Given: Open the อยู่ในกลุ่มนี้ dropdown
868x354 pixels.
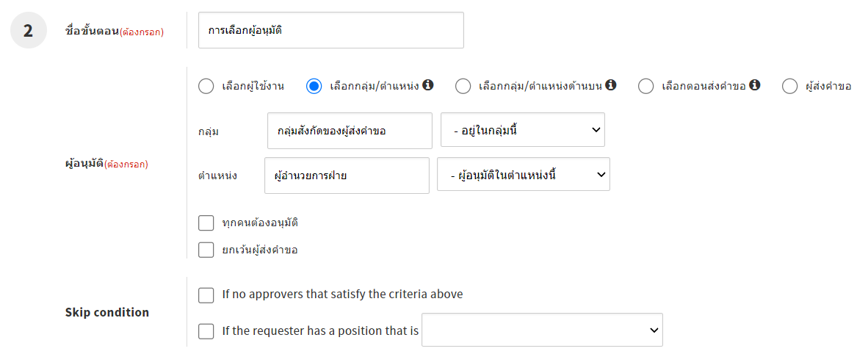Looking at the screenshot, I should [x=523, y=131].
